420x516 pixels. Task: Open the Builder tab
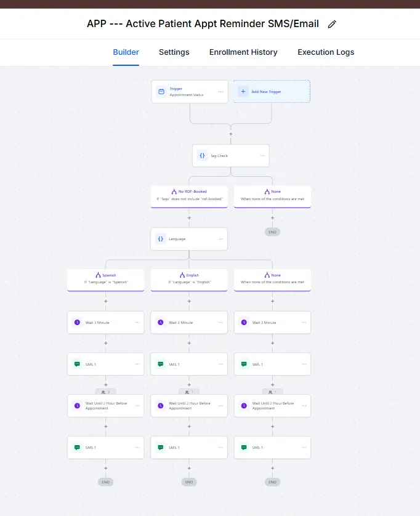click(126, 52)
